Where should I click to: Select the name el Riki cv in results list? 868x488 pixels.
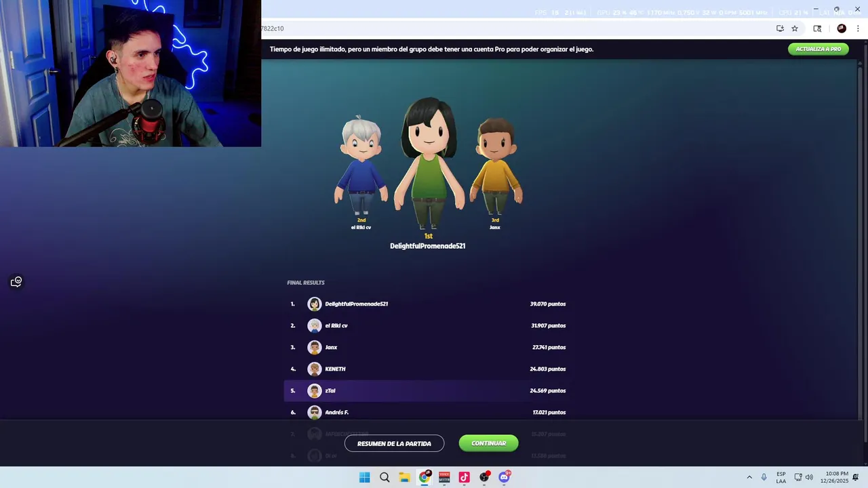coord(336,325)
